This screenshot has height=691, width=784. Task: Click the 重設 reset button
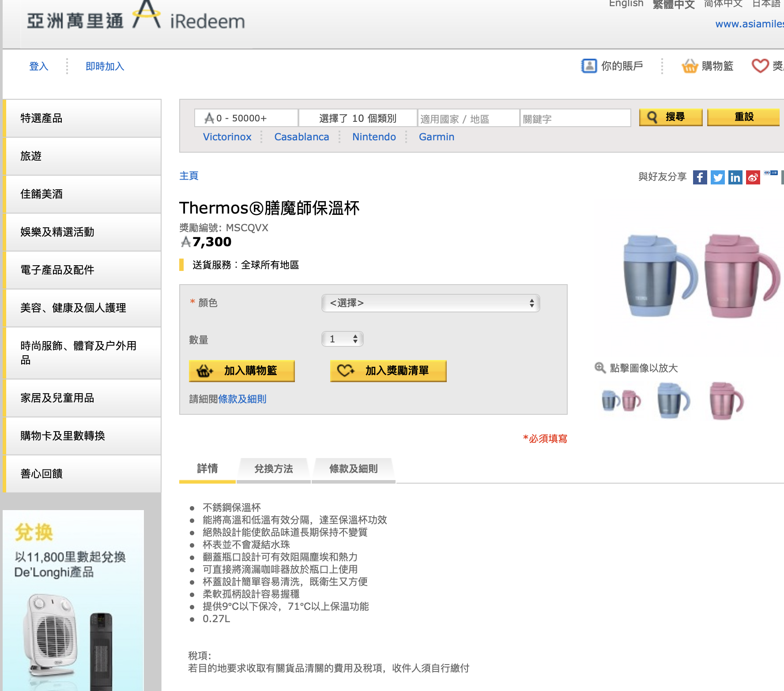pos(743,117)
